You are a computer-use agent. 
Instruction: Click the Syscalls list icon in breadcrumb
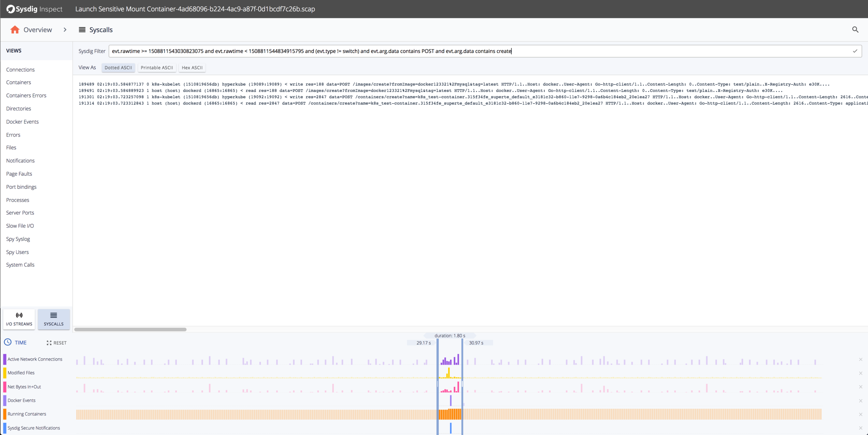point(82,30)
